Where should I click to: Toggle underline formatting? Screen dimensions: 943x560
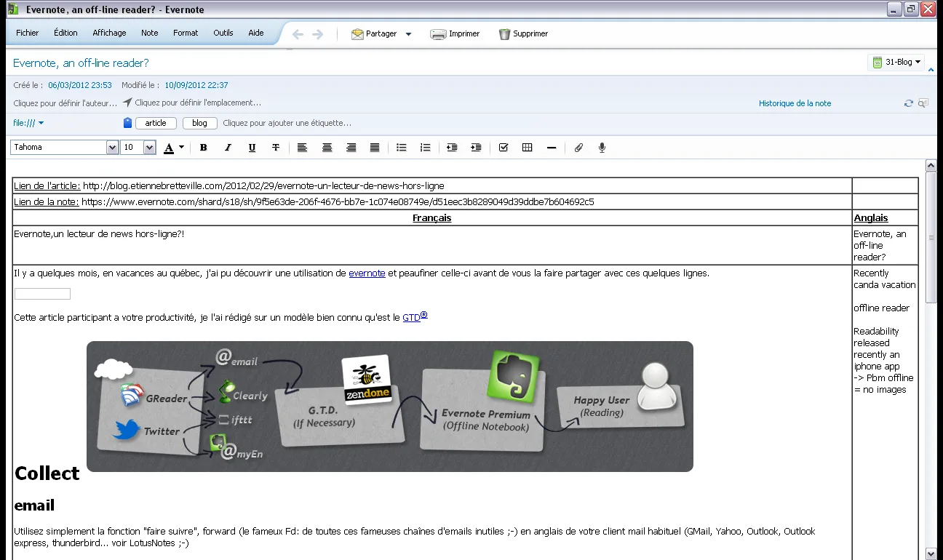click(252, 148)
